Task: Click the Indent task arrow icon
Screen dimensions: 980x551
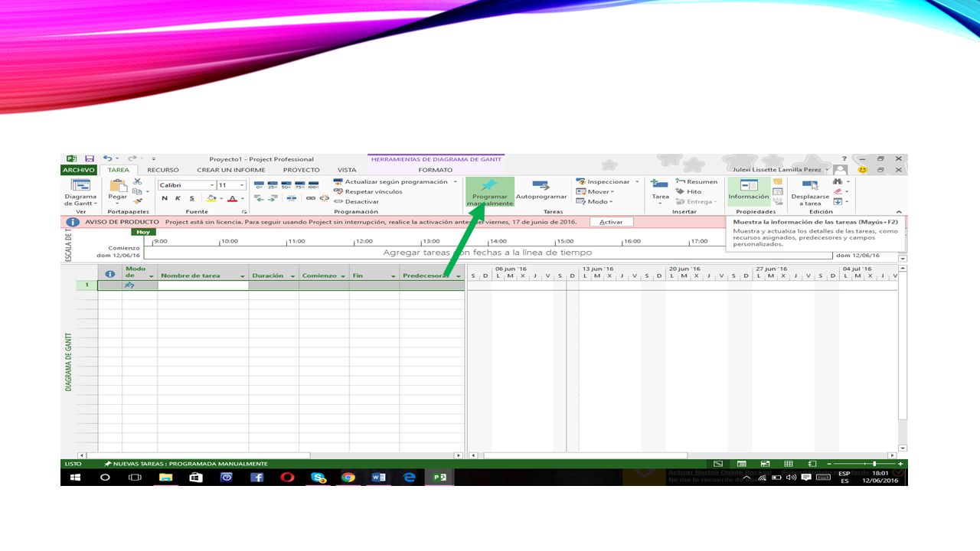Action: click(x=272, y=197)
